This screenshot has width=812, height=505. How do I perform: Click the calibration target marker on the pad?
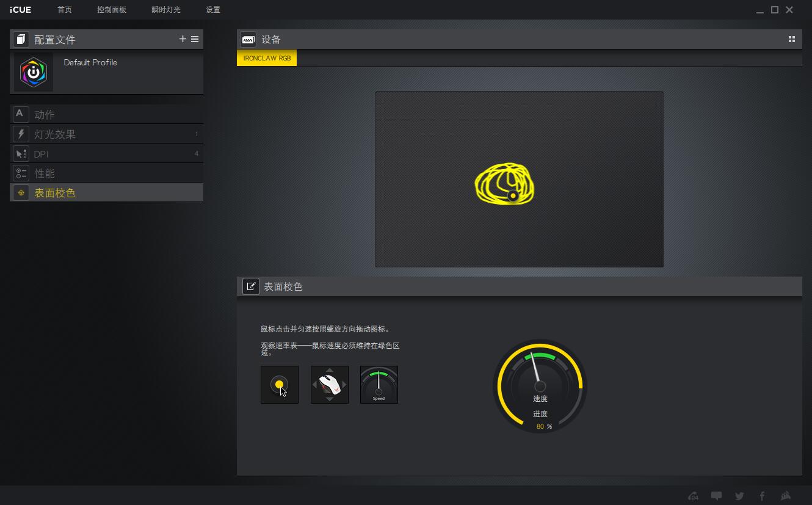513,196
